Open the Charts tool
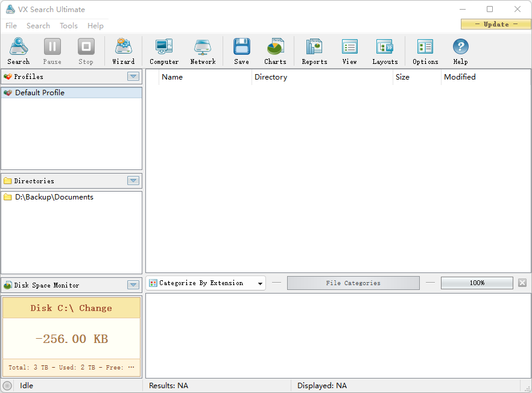Screen dimensions: 532x393 pyautogui.click(x=275, y=51)
